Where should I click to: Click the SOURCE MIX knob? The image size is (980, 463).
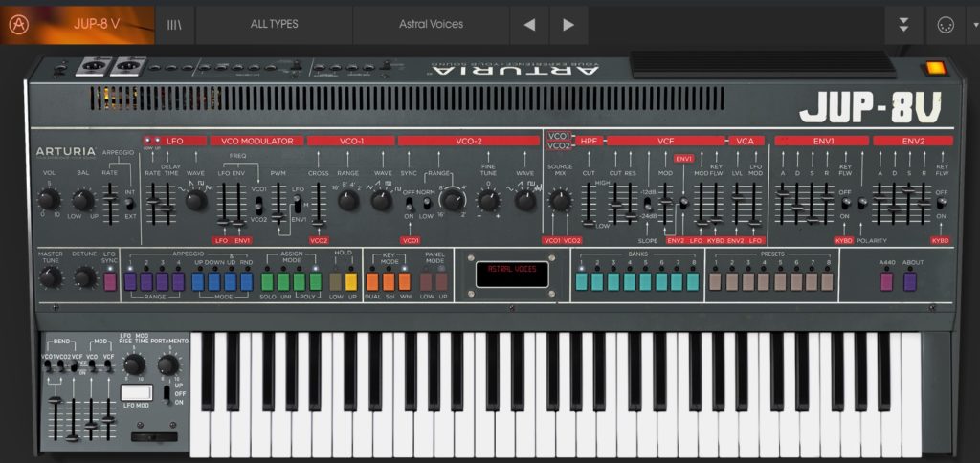(559, 200)
